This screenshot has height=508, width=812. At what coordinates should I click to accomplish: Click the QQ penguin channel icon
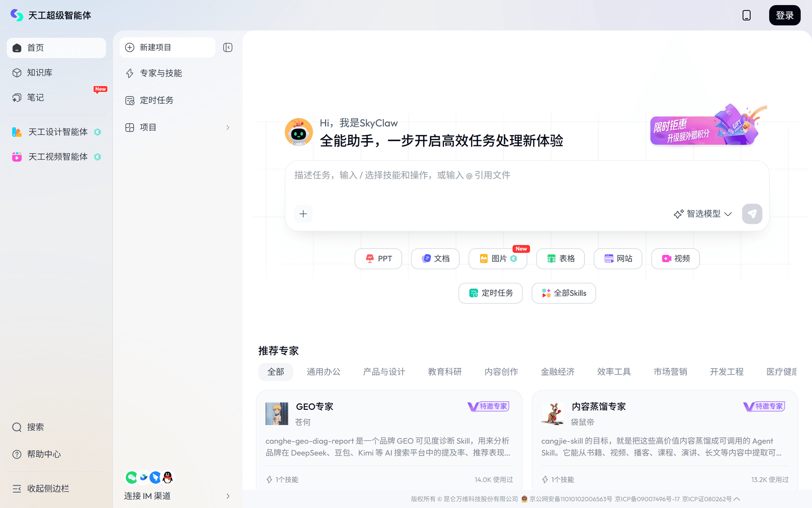168,478
